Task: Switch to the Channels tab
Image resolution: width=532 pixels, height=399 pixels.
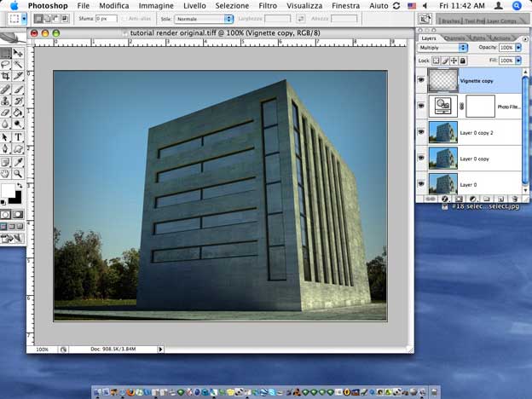Action: (x=455, y=38)
